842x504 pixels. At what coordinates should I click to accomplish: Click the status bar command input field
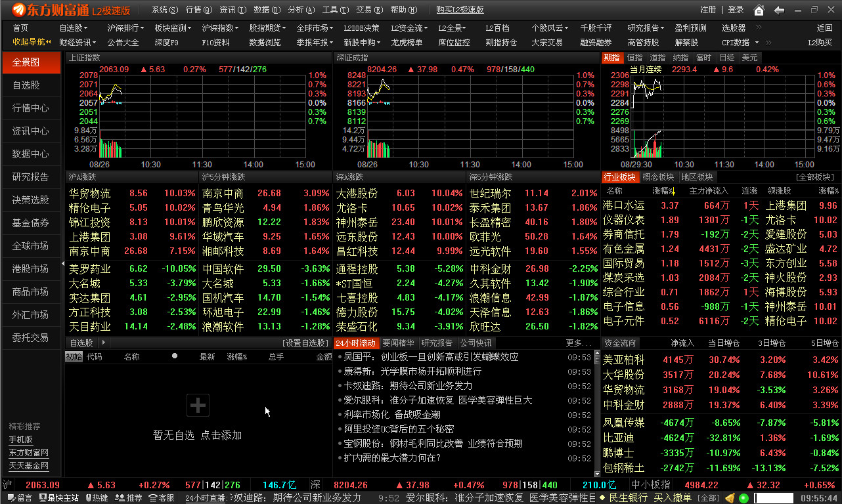(x=774, y=498)
